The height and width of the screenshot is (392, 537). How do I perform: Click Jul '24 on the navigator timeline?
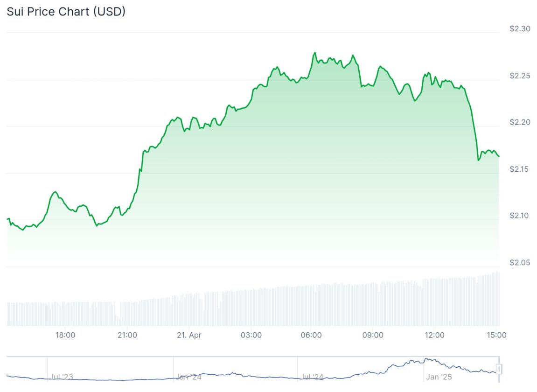pyautogui.click(x=313, y=377)
